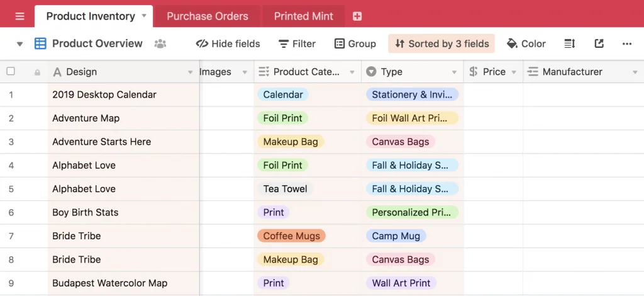644x296 pixels.
Task: Open the Filter button
Action: [296, 43]
